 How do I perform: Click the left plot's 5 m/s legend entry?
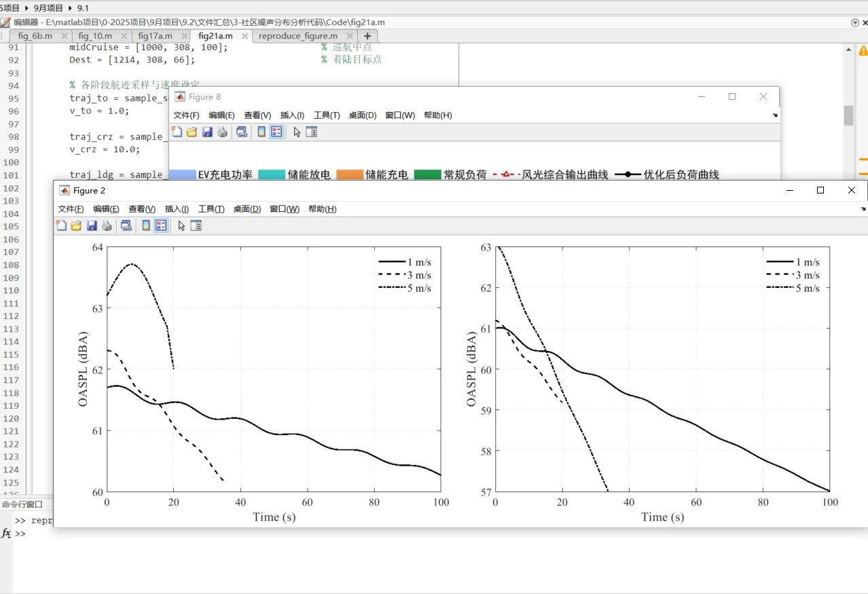tap(405, 288)
